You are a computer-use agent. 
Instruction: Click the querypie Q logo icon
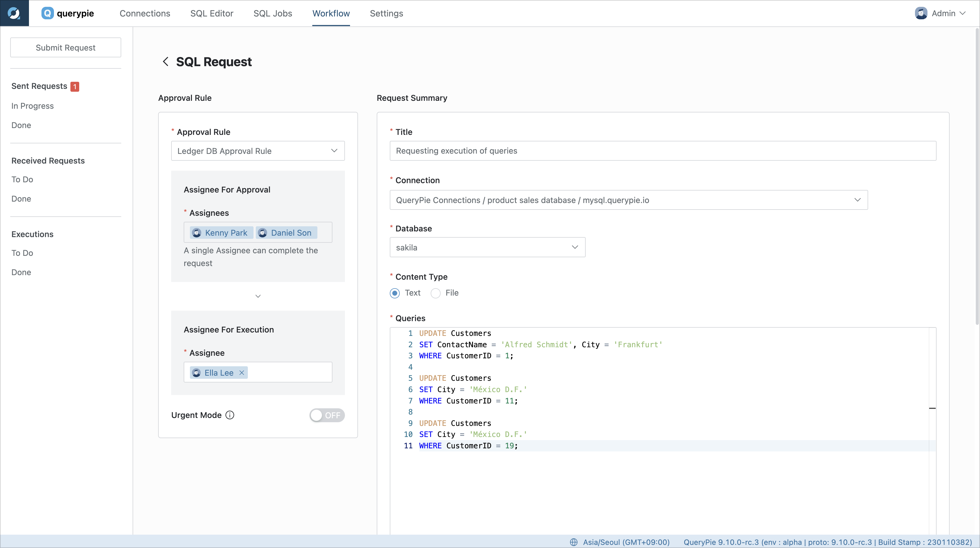click(47, 13)
